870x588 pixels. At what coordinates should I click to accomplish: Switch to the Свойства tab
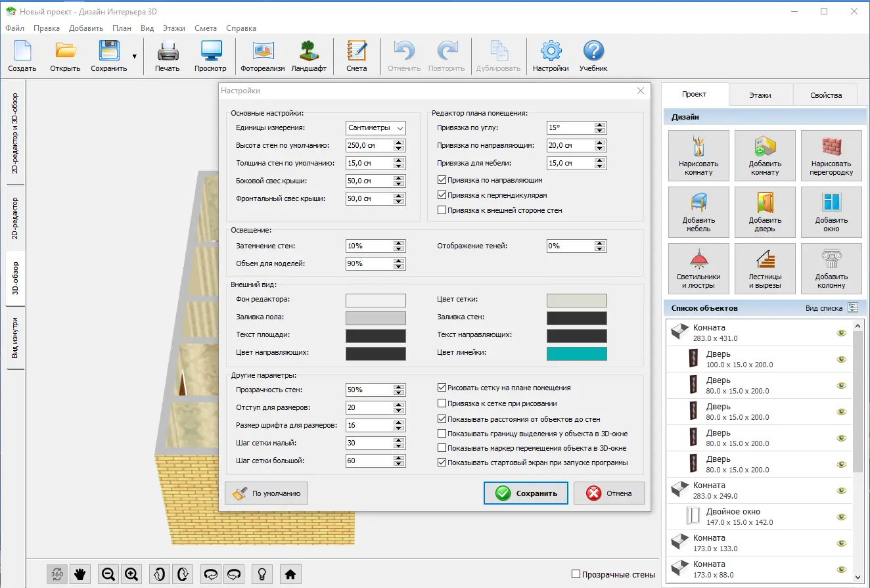(825, 95)
